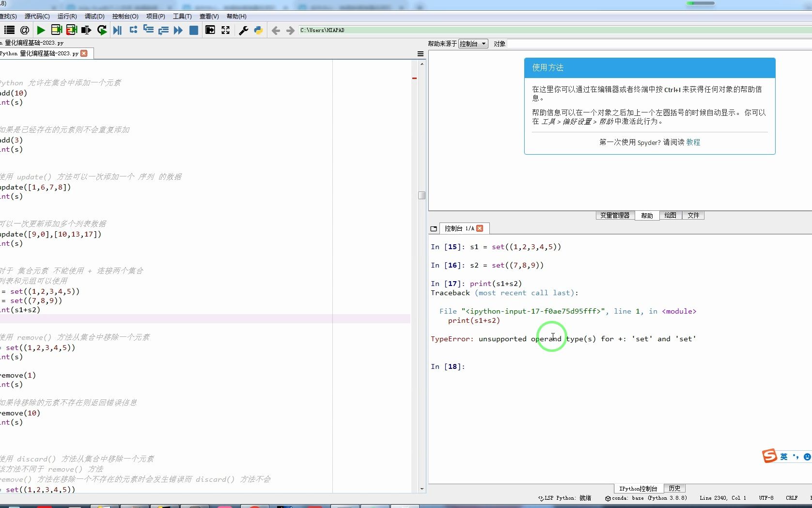
Task: Run selection or current line
Action: tap(86, 30)
